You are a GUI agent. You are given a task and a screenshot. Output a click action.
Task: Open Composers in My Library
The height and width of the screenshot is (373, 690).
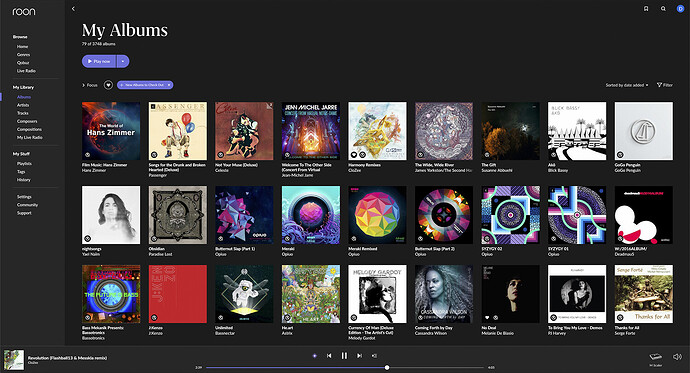pos(27,121)
